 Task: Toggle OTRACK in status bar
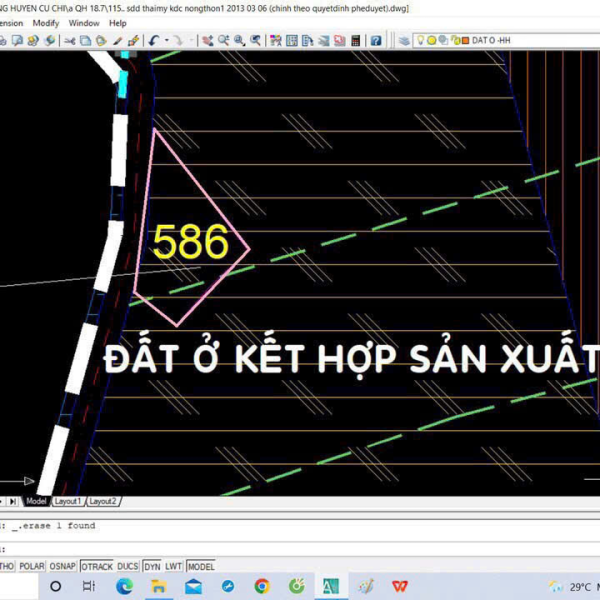(97, 566)
